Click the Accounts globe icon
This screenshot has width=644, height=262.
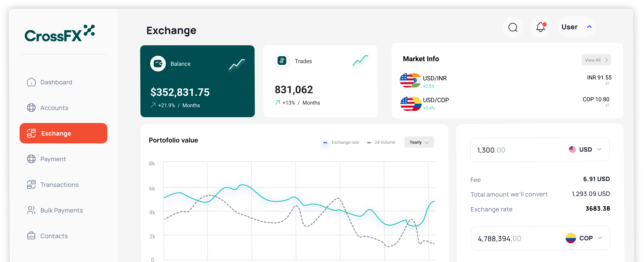[x=31, y=108]
